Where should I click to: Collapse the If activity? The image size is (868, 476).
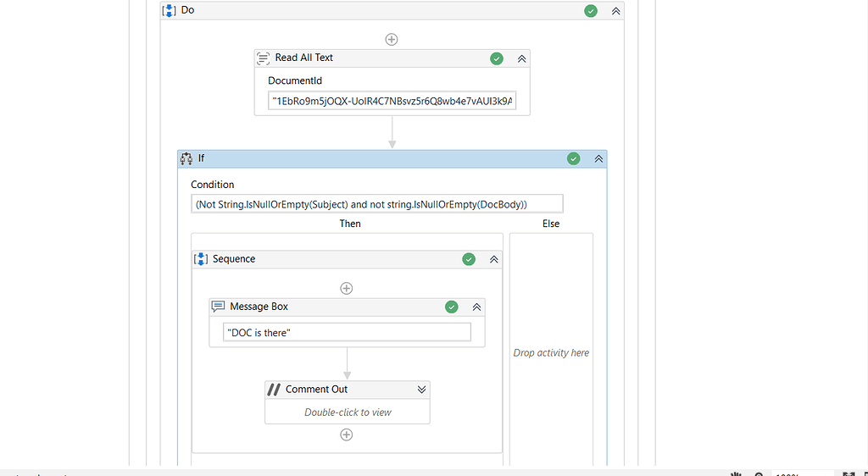click(x=598, y=158)
